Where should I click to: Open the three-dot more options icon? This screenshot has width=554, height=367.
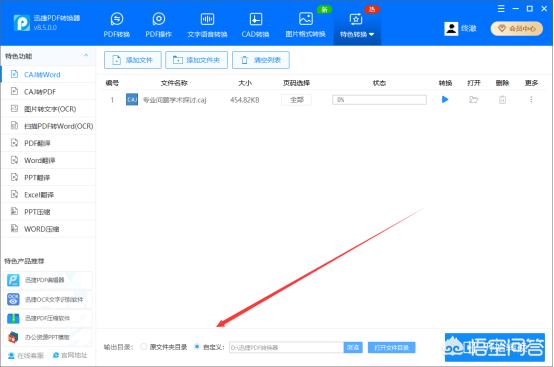coord(531,100)
